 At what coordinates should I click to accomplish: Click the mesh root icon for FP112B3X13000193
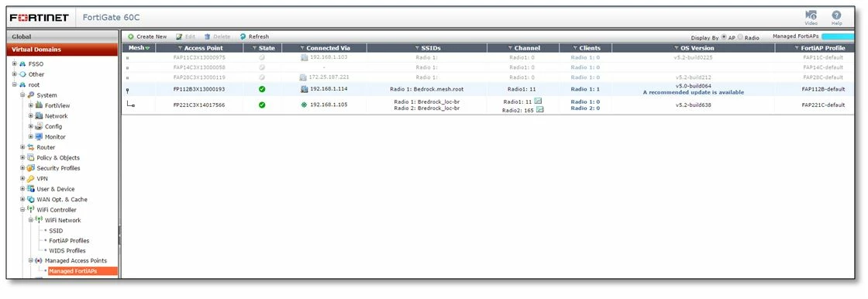pyautogui.click(x=127, y=91)
